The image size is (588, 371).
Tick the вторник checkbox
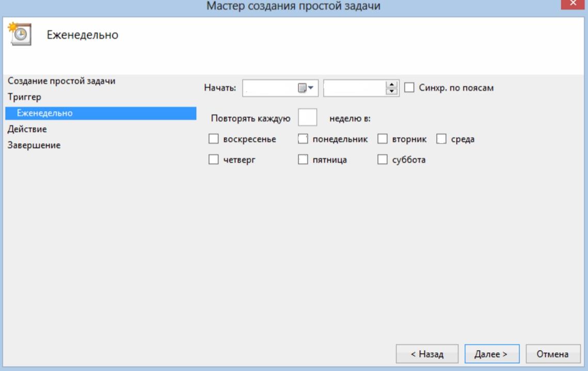click(382, 139)
